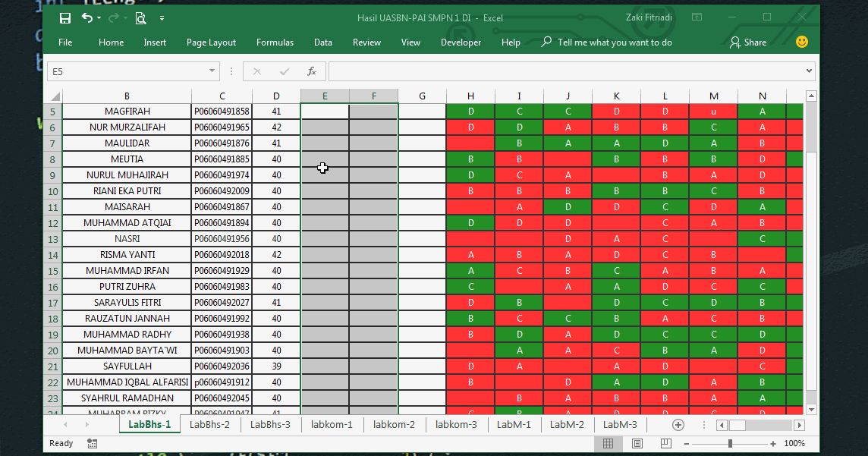
Task: Click the Insert Function fx icon
Action: (311, 71)
